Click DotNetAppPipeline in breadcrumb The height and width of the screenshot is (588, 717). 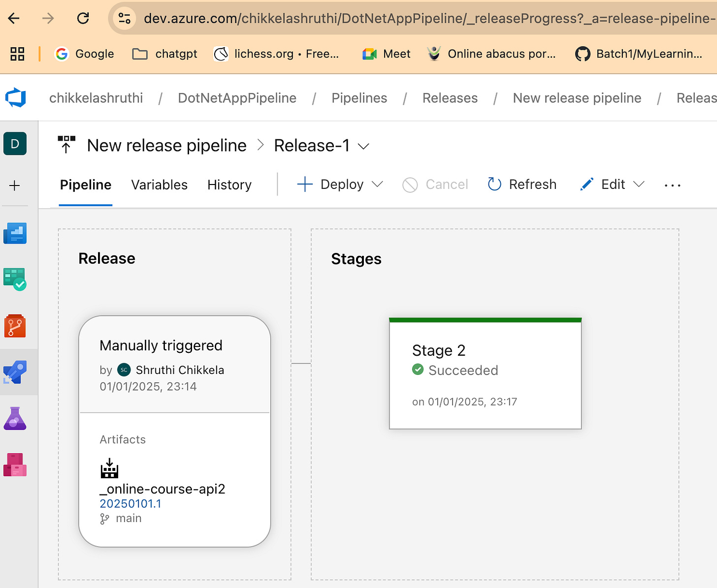pos(237,98)
